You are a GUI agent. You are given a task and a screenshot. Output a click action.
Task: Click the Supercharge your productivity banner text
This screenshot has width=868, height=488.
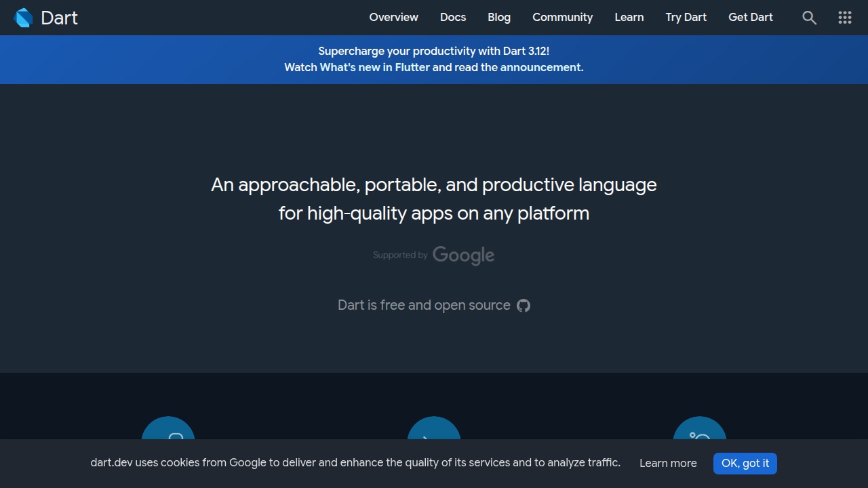pyautogui.click(x=434, y=52)
